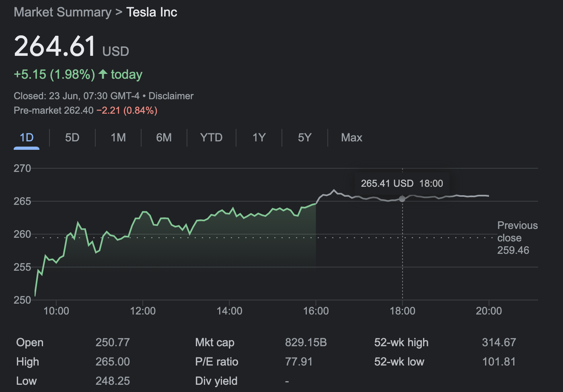Click the chart marker dot at 18:00
Image resolution: width=563 pixels, height=392 pixels.
tap(402, 199)
